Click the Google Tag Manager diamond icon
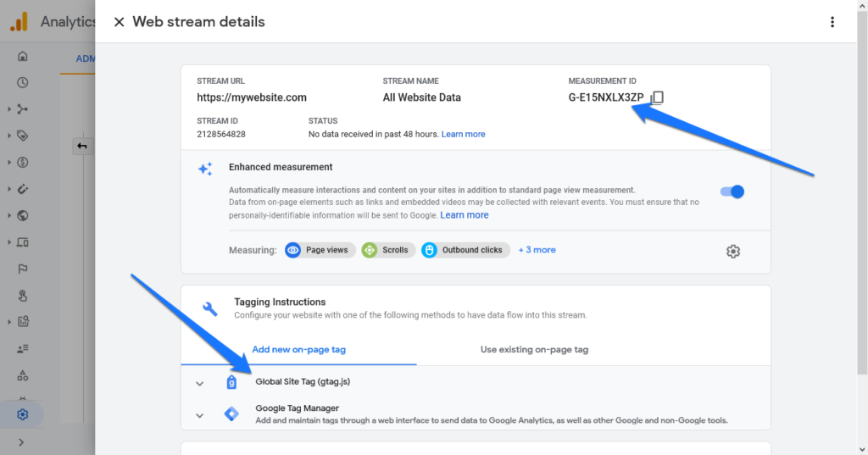 231,413
